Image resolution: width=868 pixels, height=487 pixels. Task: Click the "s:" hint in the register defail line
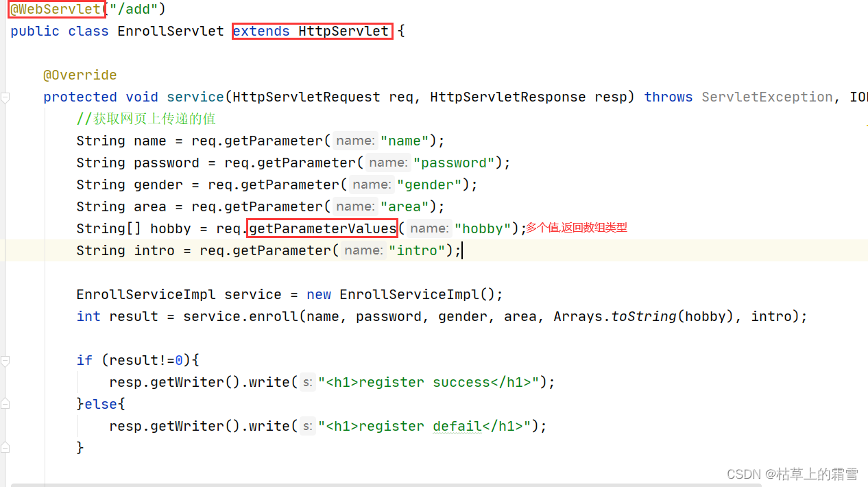coord(307,425)
